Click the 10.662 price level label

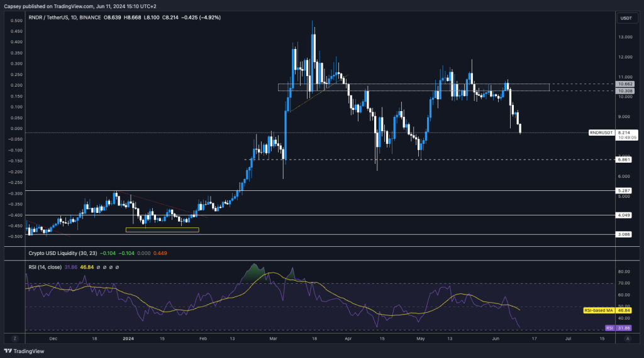click(625, 84)
